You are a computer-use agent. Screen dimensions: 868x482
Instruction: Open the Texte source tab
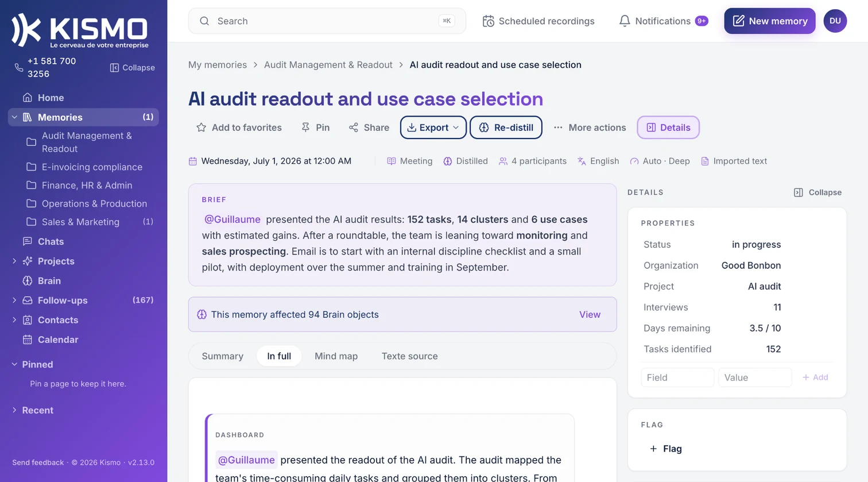pyautogui.click(x=410, y=356)
